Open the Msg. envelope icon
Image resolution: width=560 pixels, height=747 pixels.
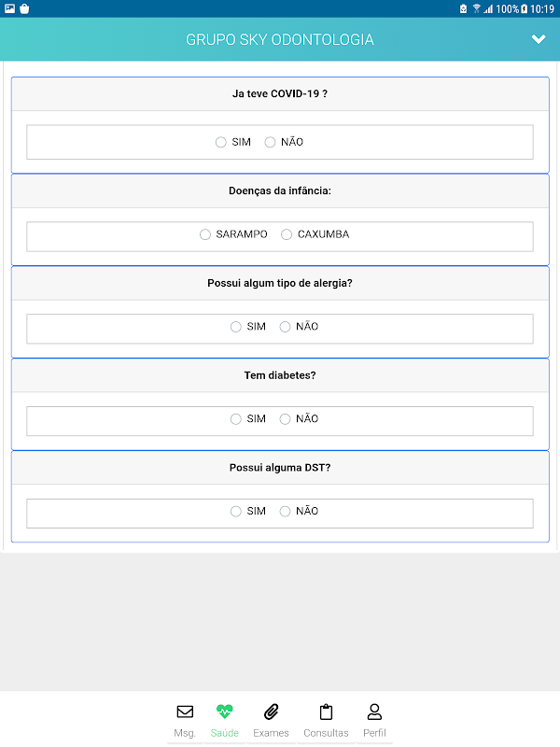pyautogui.click(x=185, y=712)
